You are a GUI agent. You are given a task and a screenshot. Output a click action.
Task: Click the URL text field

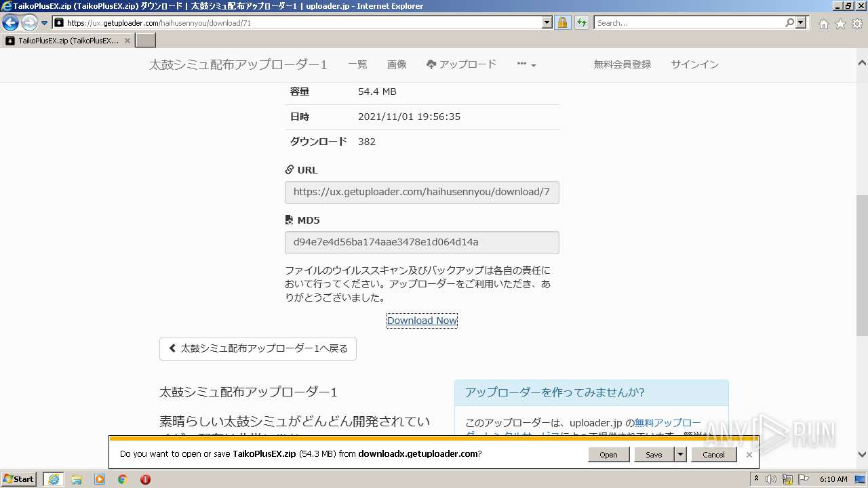pos(422,192)
